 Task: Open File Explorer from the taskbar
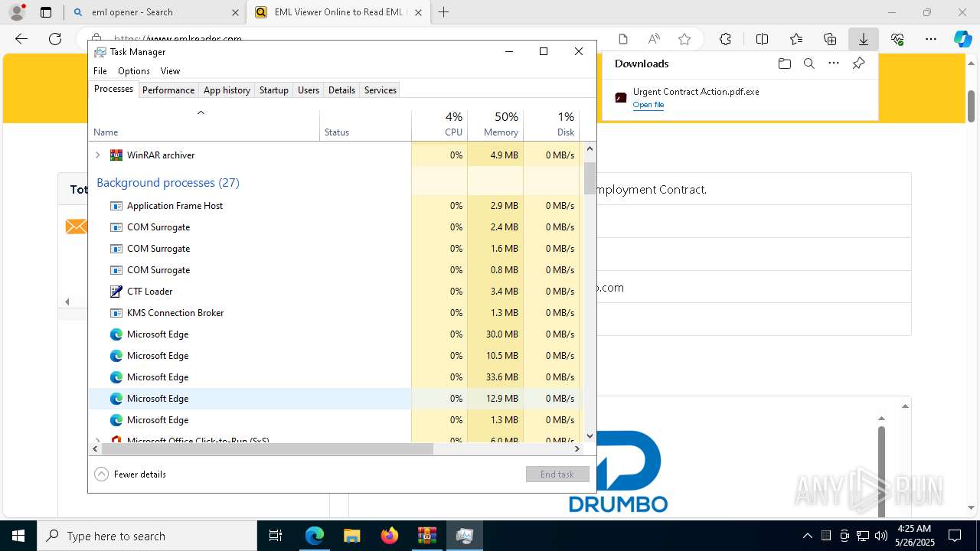[352, 536]
